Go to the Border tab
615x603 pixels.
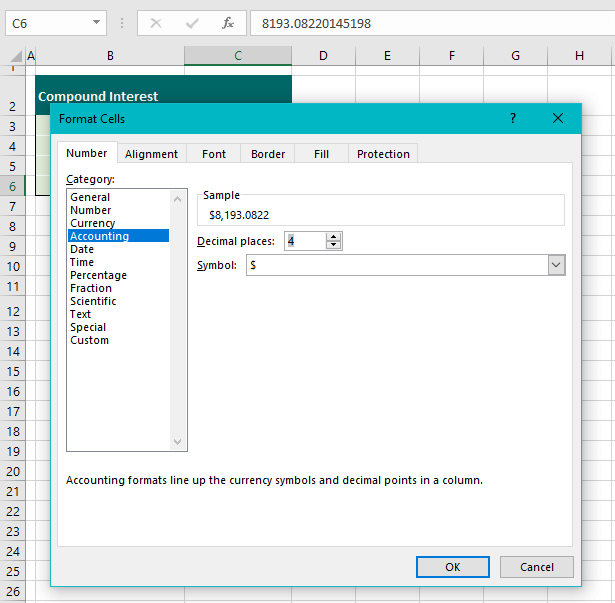pos(268,154)
